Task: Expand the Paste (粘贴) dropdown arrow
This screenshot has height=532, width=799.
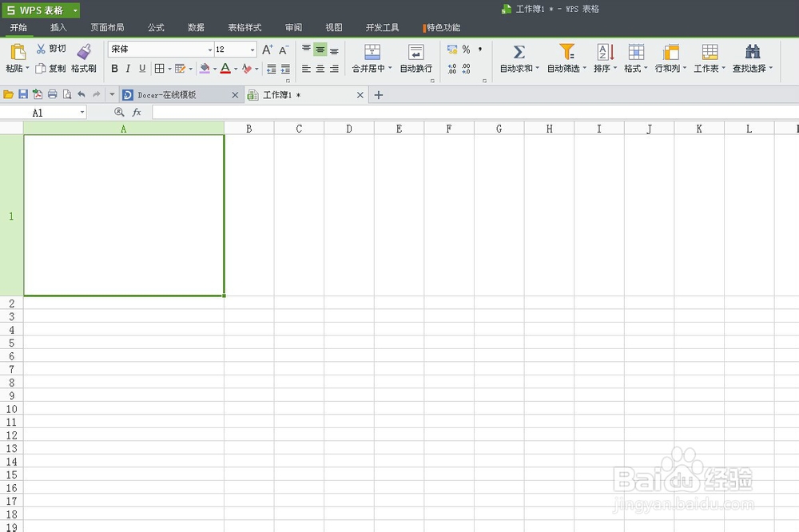Action: click(x=27, y=68)
